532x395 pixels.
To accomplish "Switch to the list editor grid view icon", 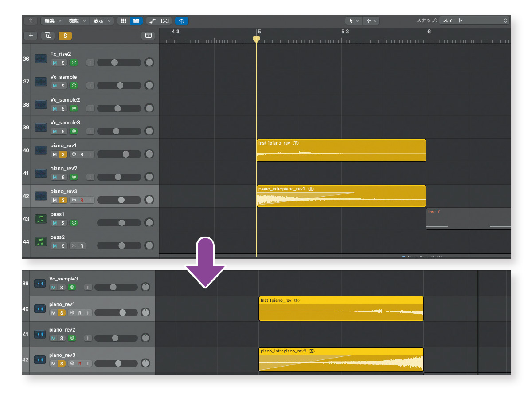I will tap(124, 21).
